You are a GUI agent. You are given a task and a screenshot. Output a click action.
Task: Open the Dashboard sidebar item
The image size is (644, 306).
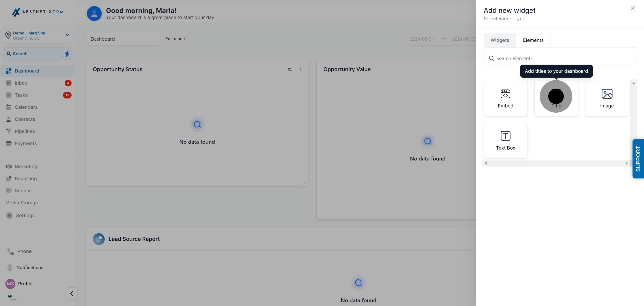[x=38, y=71]
